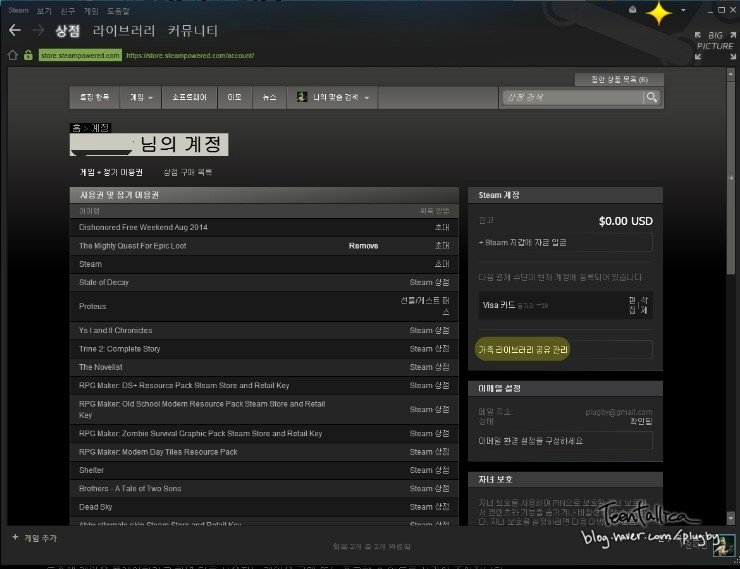Select the Proteus row
Viewport: 740px width, 569px height.
coord(264,306)
